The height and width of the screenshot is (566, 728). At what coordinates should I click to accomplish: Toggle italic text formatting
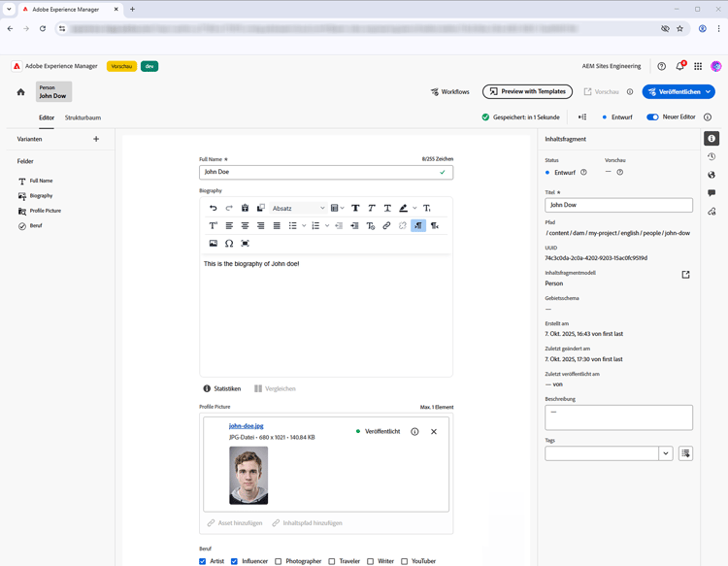click(372, 208)
